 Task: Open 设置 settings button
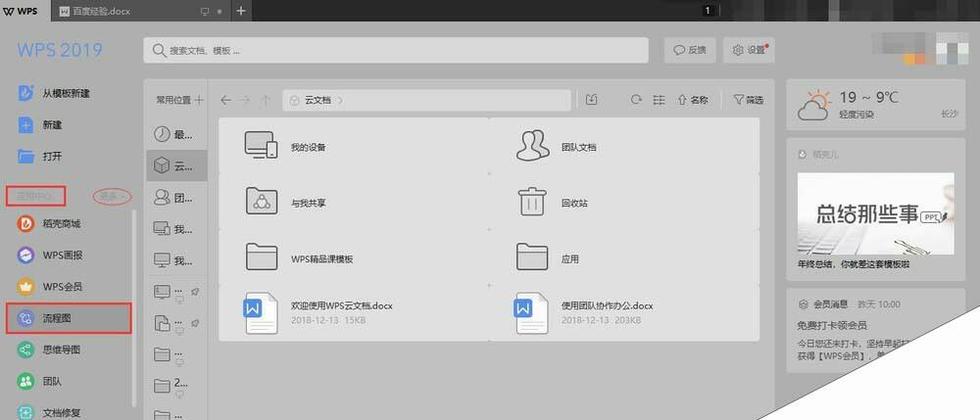[749, 50]
